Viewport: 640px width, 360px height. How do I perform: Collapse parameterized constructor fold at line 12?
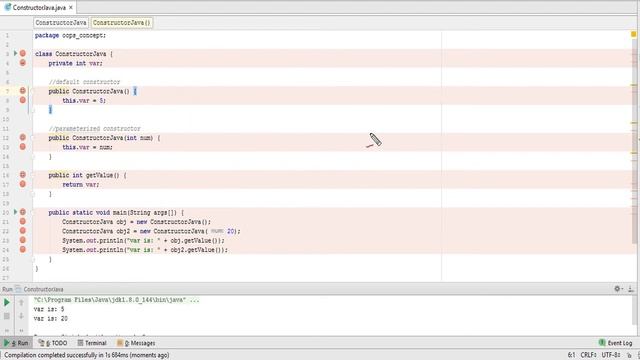pos(33,138)
